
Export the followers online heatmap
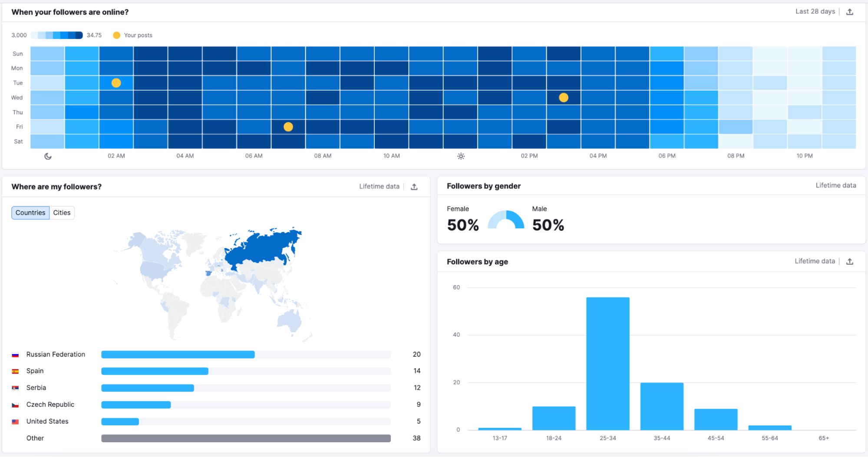[850, 12]
